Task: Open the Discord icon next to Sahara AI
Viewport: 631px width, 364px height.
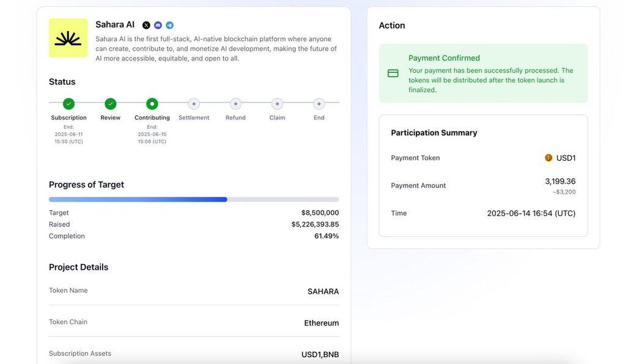Action: (x=158, y=25)
